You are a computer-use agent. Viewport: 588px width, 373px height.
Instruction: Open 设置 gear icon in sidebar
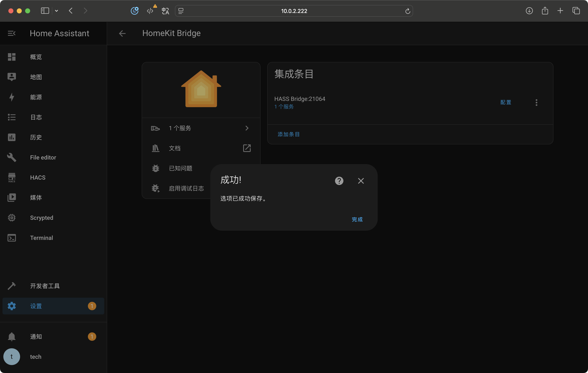coord(12,306)
